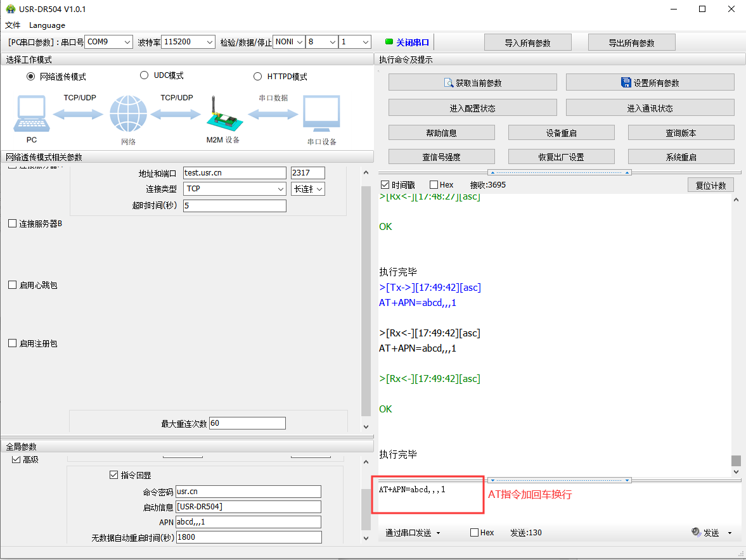Screen dimensions: 746x560
Task: Click the 地址和端口 test.usr.cn address field
Action: pos(235,173)
